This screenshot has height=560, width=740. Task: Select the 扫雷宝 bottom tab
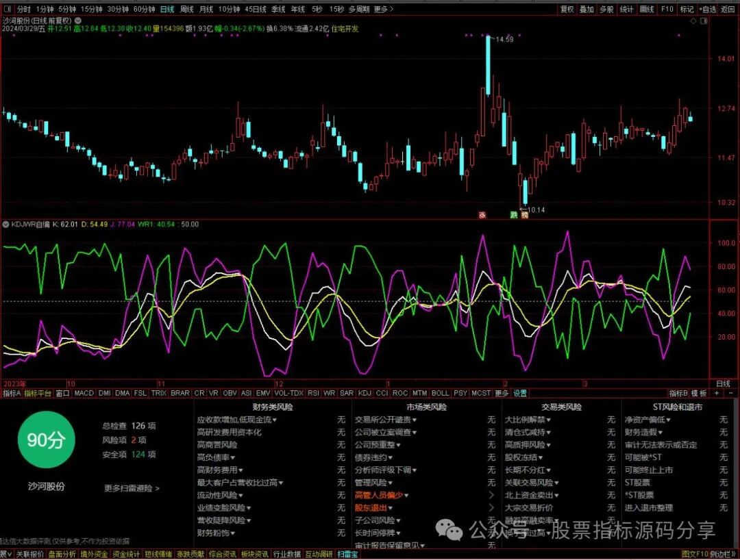348,555
